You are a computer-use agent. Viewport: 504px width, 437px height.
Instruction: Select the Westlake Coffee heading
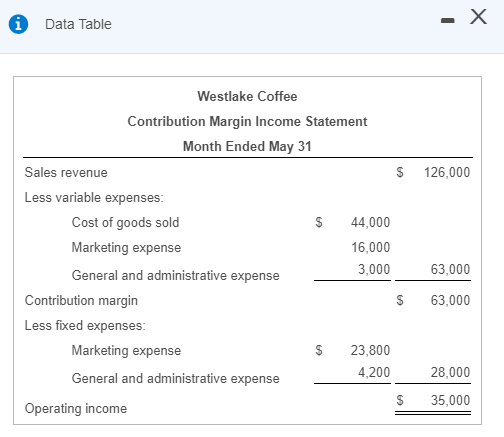(247, 96)
